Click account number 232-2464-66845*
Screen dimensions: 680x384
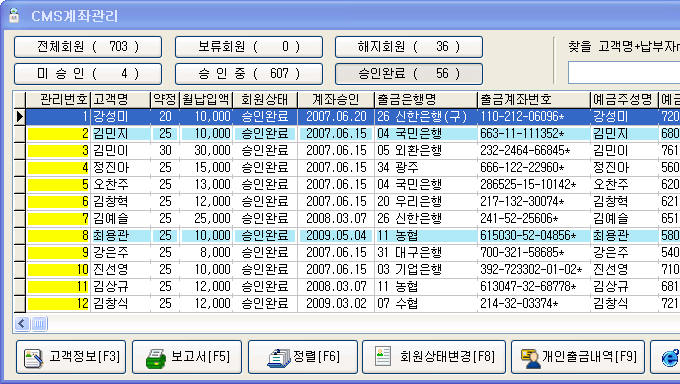[533, 151]
